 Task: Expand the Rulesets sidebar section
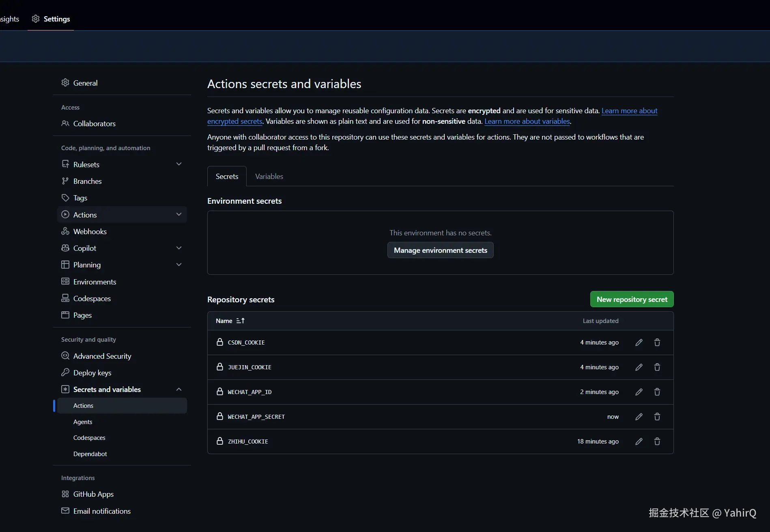coord(179,164)
